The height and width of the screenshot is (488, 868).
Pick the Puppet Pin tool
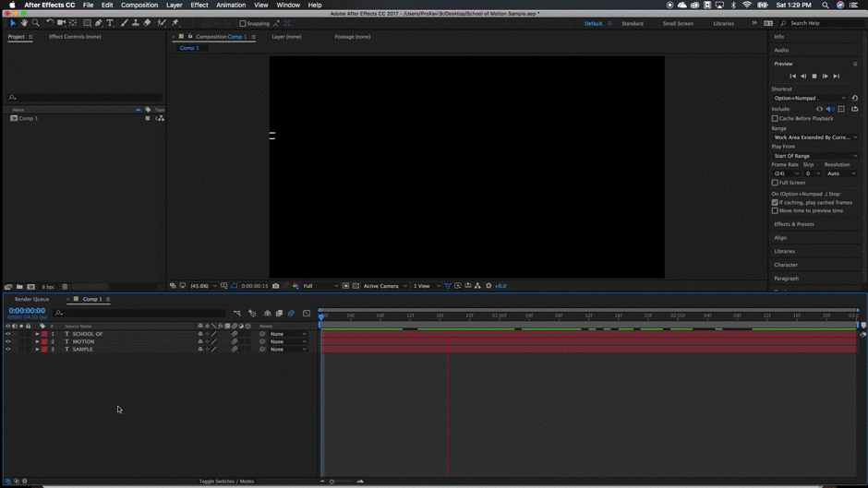coord(175,23)
